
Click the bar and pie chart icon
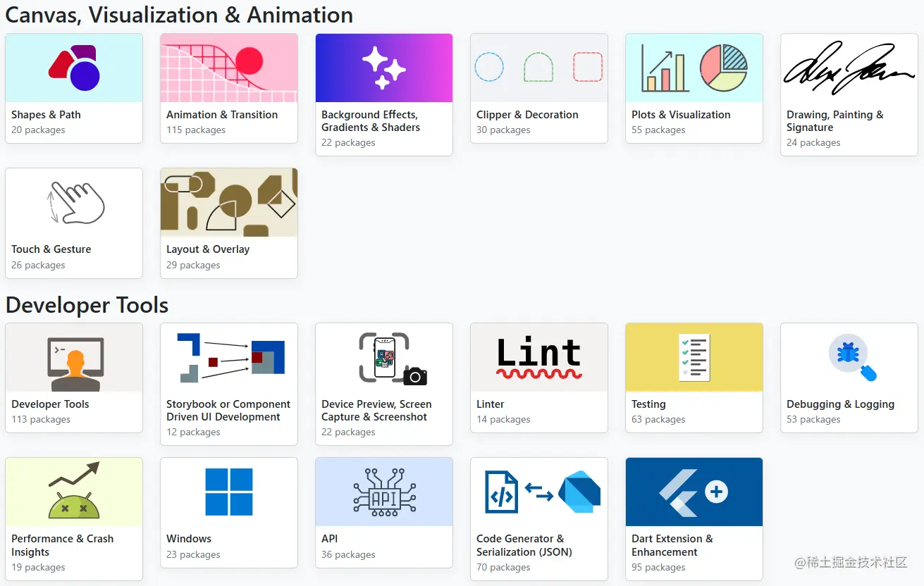(x=694, y=68)
